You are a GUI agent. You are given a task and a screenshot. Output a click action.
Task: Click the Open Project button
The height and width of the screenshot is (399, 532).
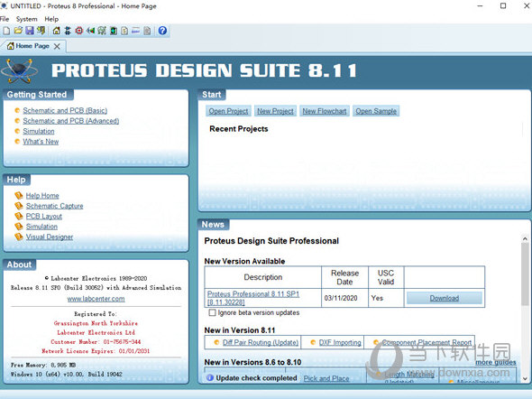point(228,111)
